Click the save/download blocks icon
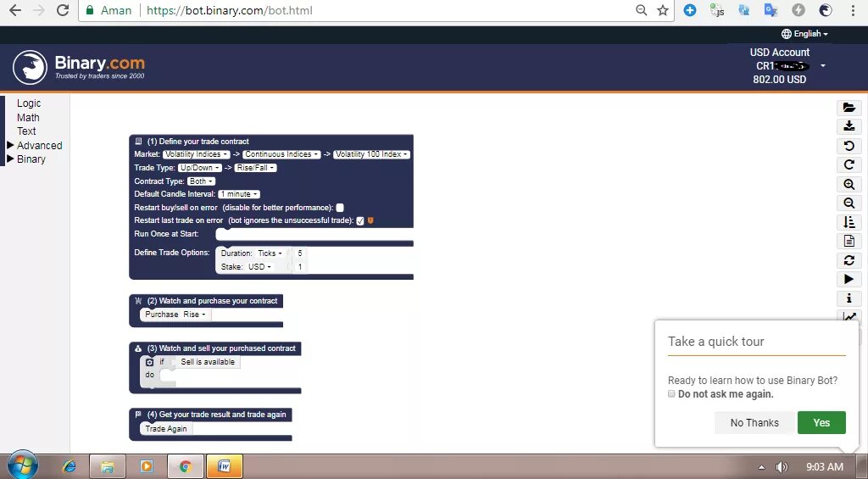The image size is (868, 479). point(849,127)
